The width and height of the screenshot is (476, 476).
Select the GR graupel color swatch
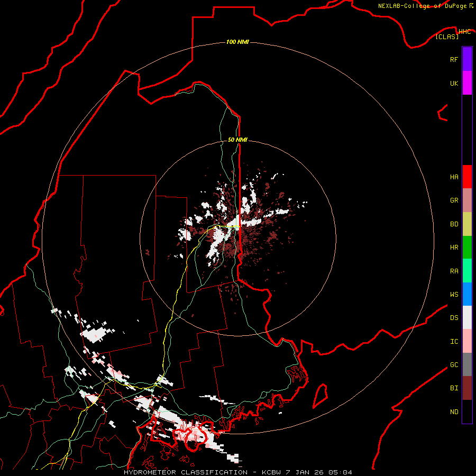[x=467, y=200]
